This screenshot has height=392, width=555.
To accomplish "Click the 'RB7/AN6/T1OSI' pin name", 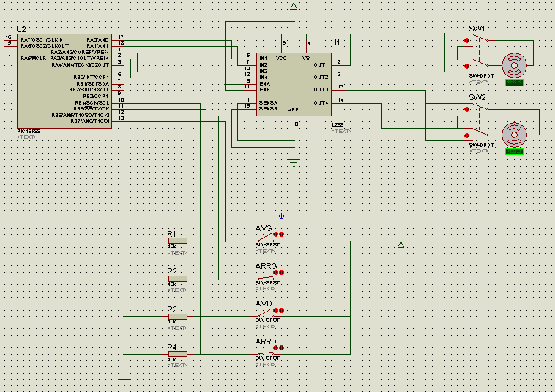I will pyautogui.click(x=90, y=121).
